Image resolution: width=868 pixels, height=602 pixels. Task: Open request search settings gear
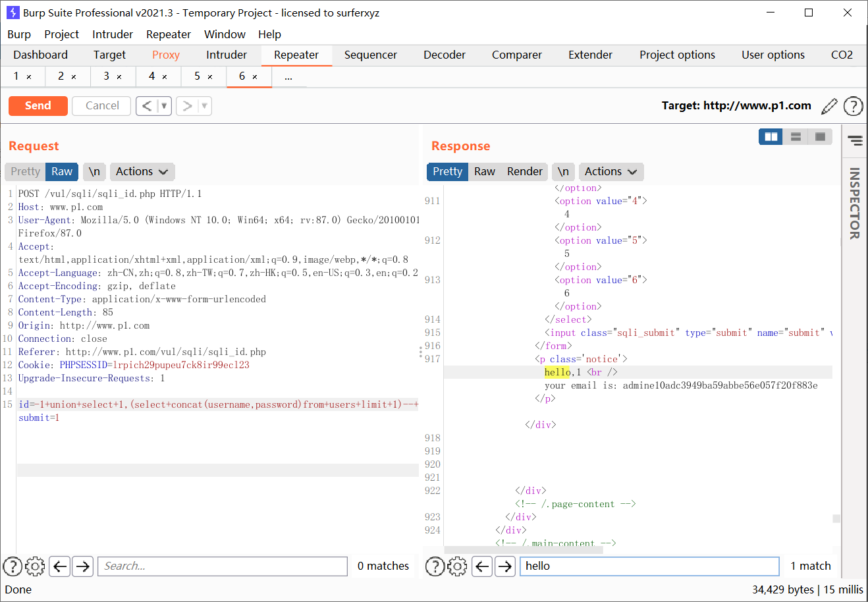point(35,566)
